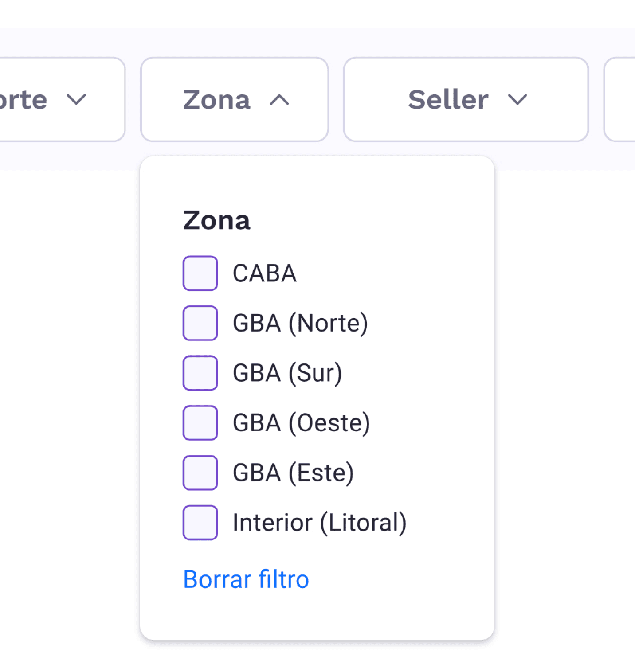Viewport: 635px width, 672px height.
Task: Click the GBA (Sur) option text
Action: [x=287, y=373]
